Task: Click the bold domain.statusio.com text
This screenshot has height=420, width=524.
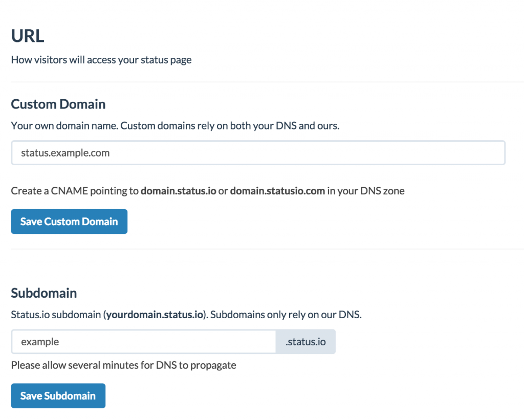Action: 277,190
